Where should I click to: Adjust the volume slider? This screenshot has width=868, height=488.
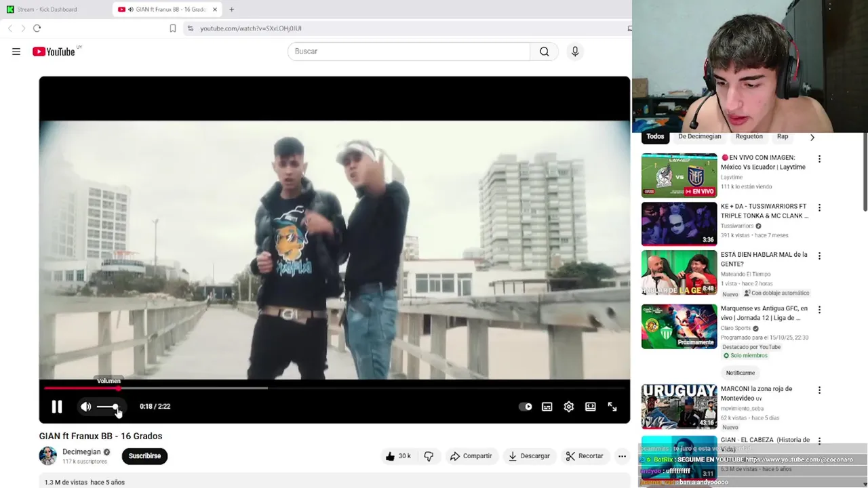[109, 407]
